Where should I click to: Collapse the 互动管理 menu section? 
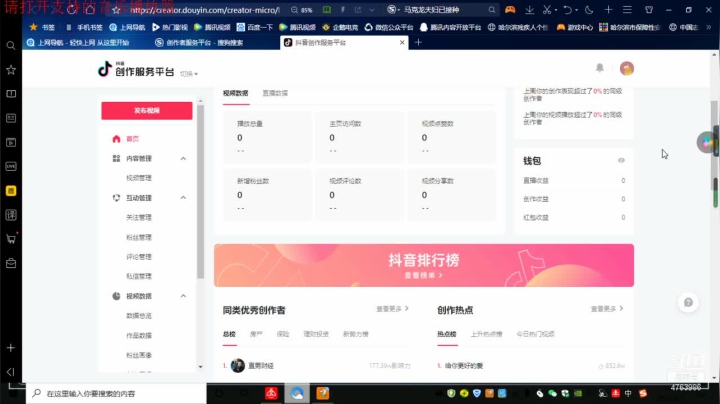click(183, 197)
